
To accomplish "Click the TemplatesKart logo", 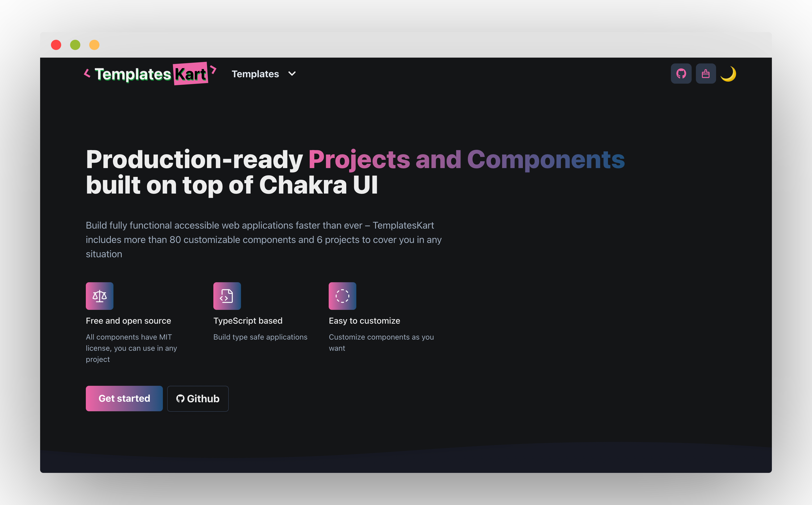I will click(150, 74).
